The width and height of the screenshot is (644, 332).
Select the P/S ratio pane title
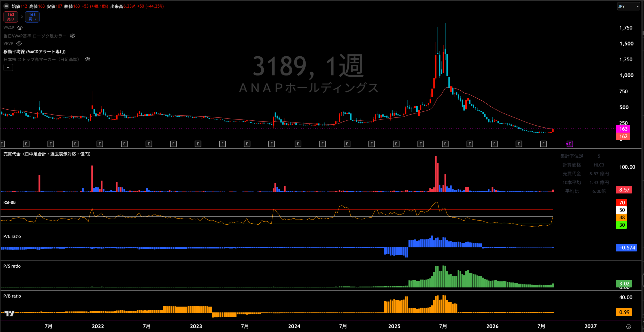(x=12, y=266)
